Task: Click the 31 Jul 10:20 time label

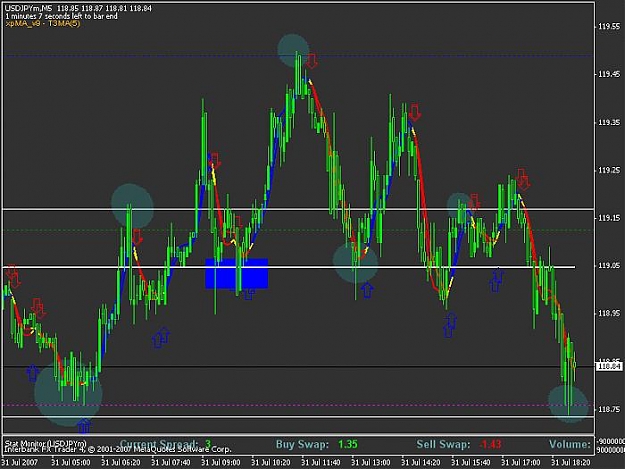Action: 271,463
